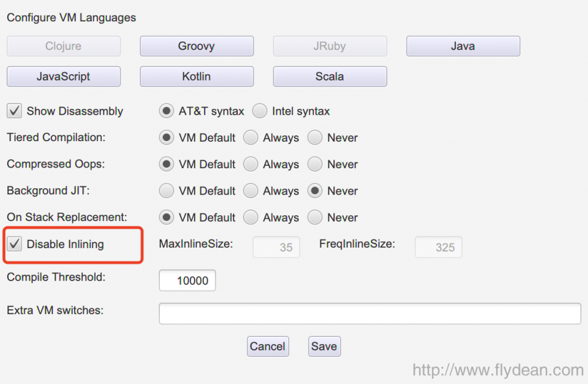Click the disabled JRuby language button
588x384 pixels.
330,46
